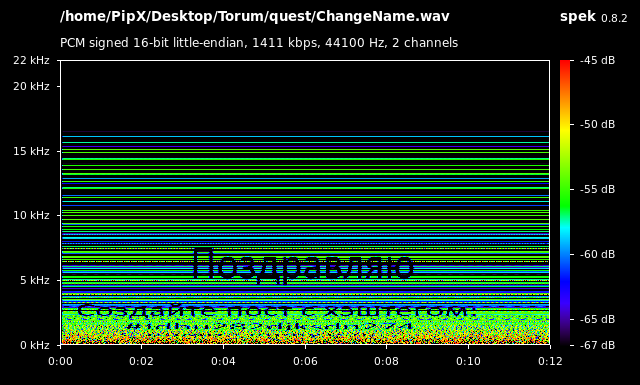
Task: Click the 22 kHz frequency label
Action: (31, 60)
